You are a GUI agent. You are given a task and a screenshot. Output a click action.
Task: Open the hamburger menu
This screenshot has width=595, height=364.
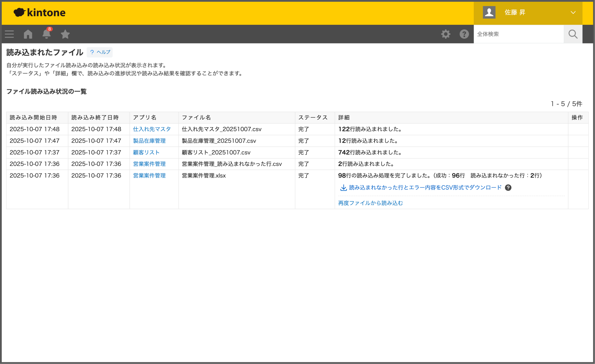pyautogui.click(x=9, y=34)
